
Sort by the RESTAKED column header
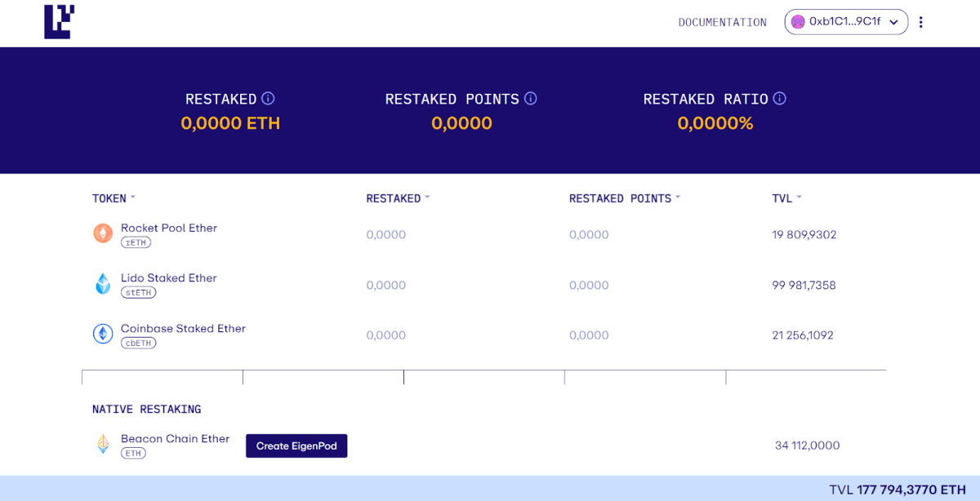[x=398, y=198]
